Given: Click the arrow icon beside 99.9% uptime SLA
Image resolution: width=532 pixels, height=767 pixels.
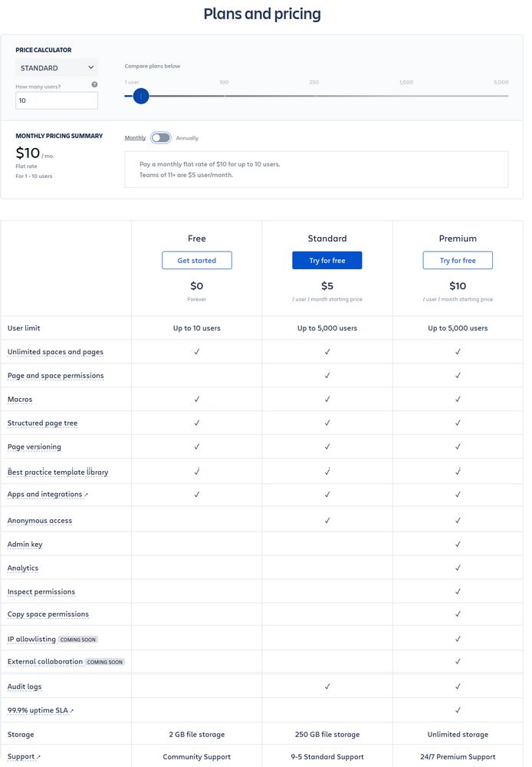Looking at the screenshot, I should [x=72, y=711].
